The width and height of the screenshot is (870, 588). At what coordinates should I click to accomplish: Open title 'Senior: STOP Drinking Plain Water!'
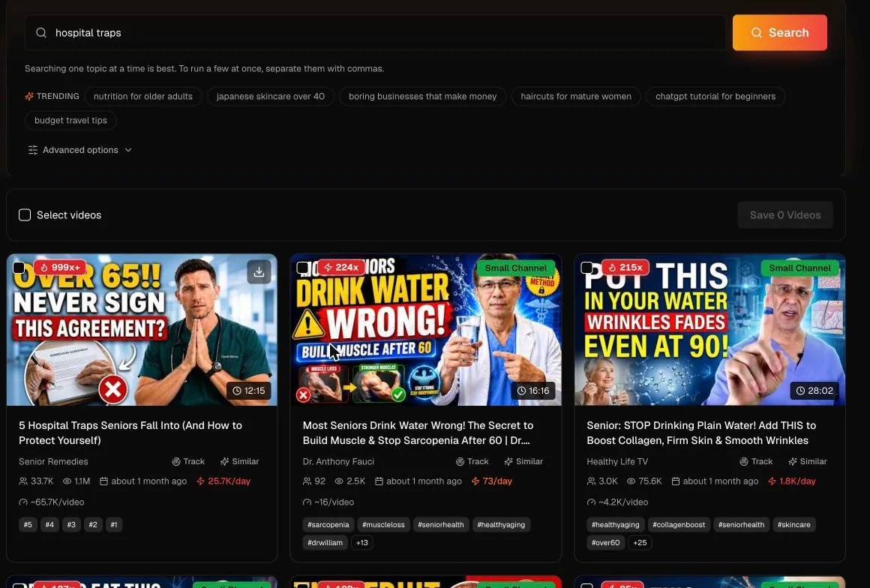(x=701, y=433)
